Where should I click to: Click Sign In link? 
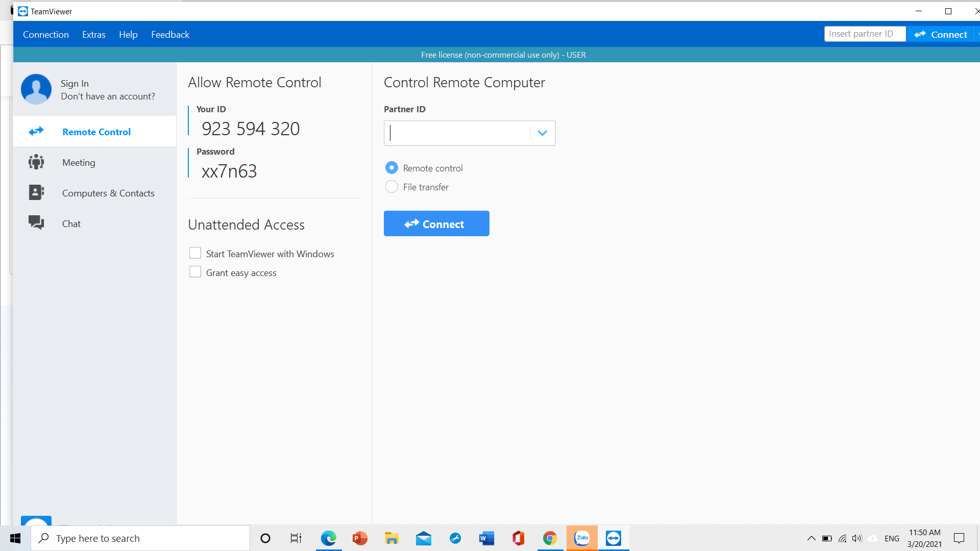coord(75,83)
